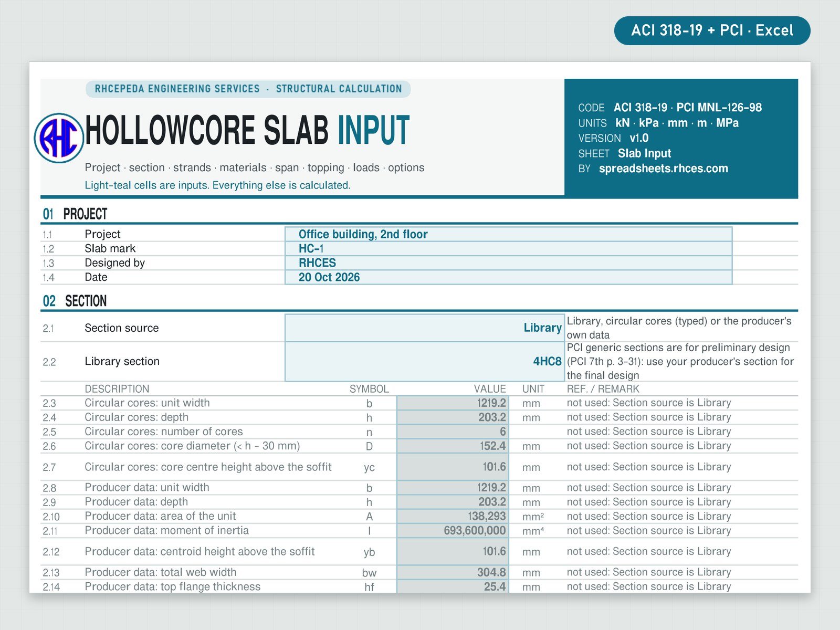Click the 'Producer data: moment of inertia' label

coord(167,531)
